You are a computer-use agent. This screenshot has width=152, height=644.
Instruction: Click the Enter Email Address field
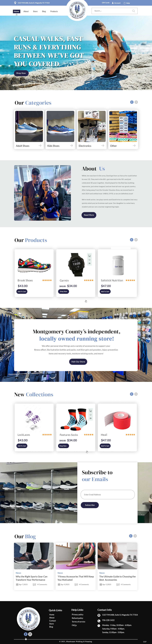coord(108,494)
